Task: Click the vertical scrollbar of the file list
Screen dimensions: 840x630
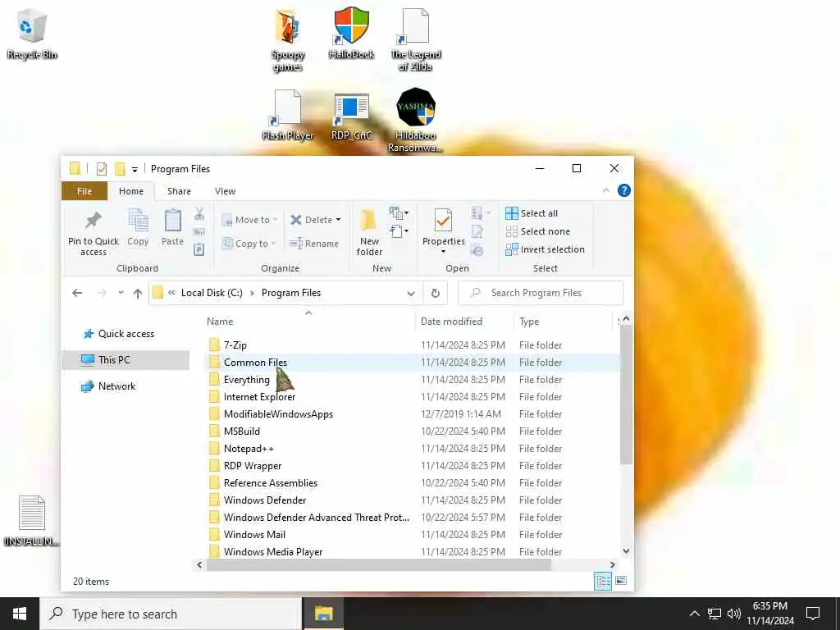Action: click(x=626, y=395)
